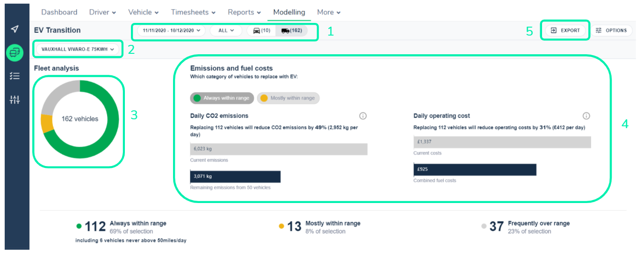Viewport: 644px width, 254px height.
Task: Toggle the Always within range category
Action: (x=222, y=98)
